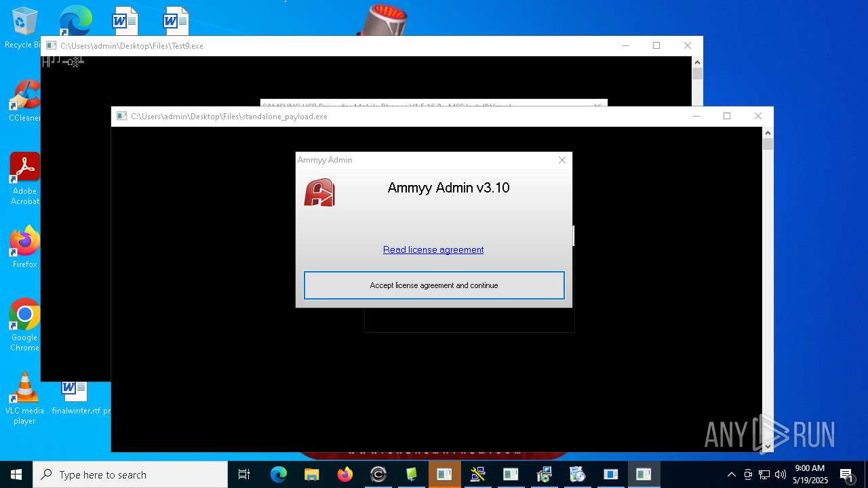The height and width of the screenshot is (488, 868).
Task: Open the VLC media player desktop shortcut
Action: click(24, 399)
